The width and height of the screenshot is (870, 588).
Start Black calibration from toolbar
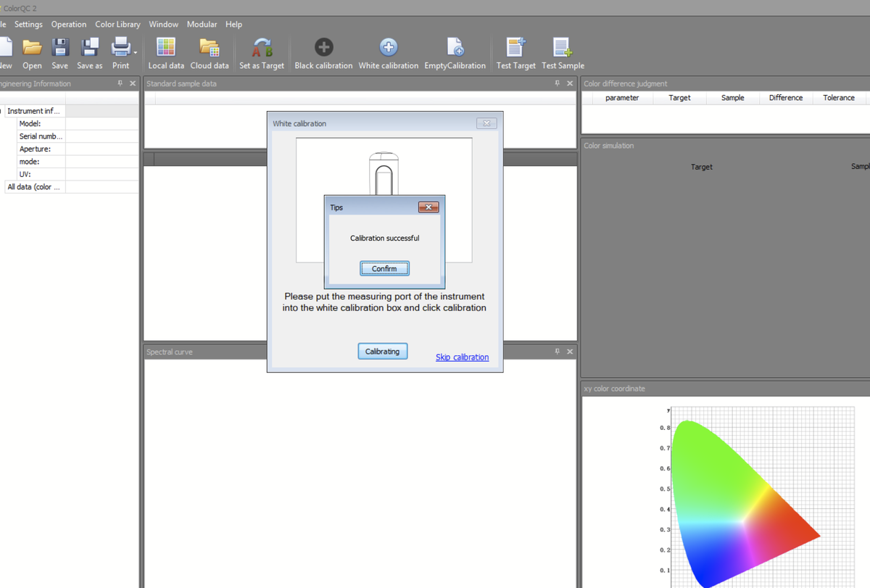pos(323,48)
